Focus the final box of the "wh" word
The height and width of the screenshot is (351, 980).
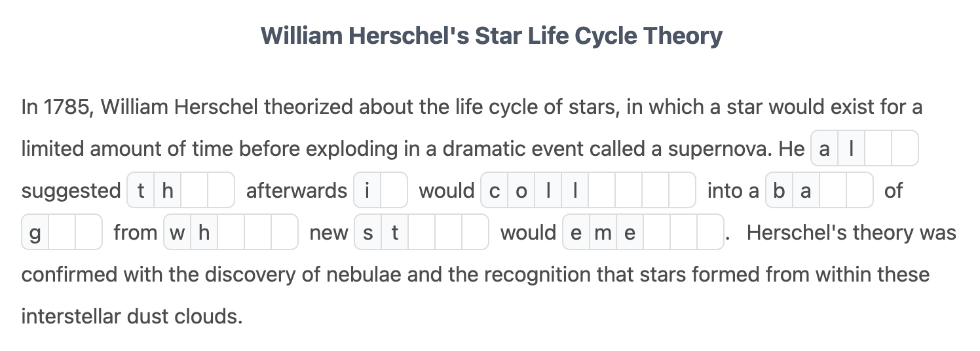(x=284, y=232)
